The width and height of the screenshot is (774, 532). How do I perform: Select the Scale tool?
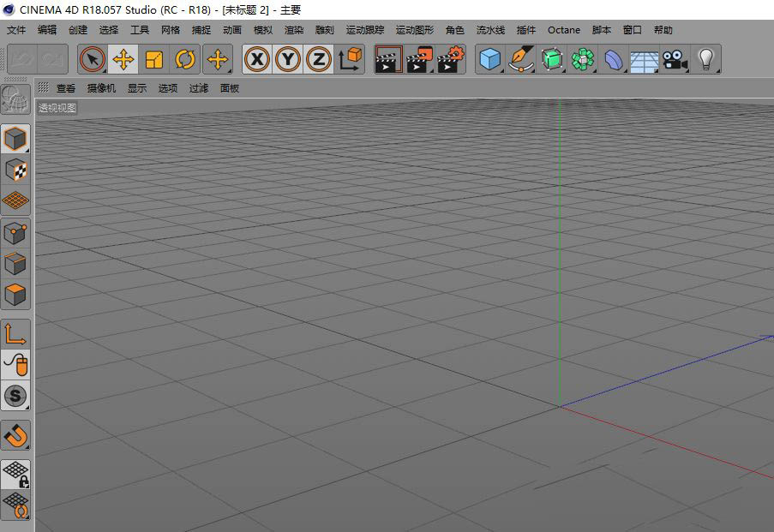tap(154, 60)
